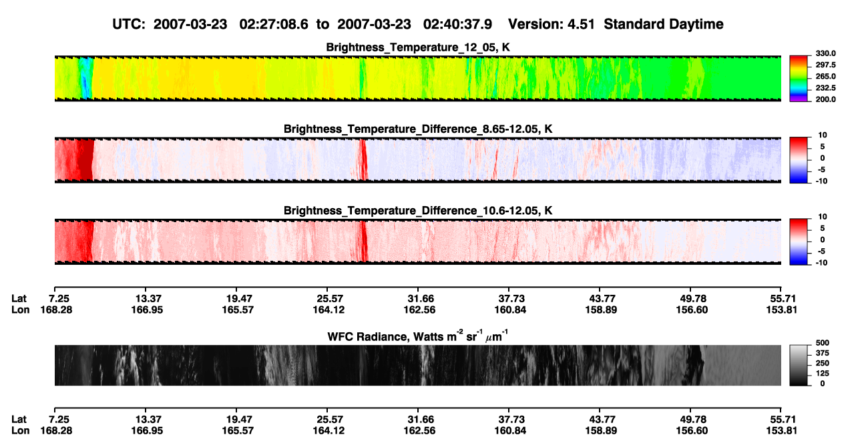Select the Brightness_Temperature_Difference_8.65-12.05, K heading
This screenshot has height=445, width=868.
click(419, 129)
